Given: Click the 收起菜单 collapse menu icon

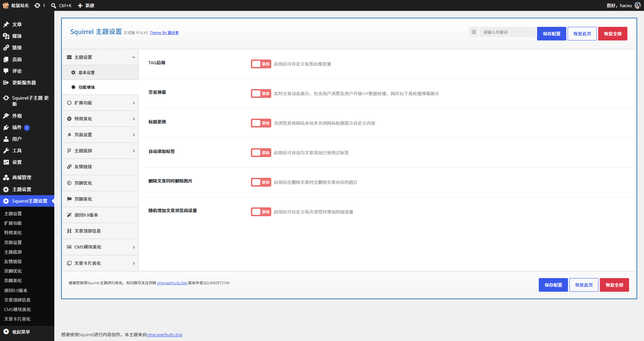Looking at the screenshot, I should pos(6,331).
